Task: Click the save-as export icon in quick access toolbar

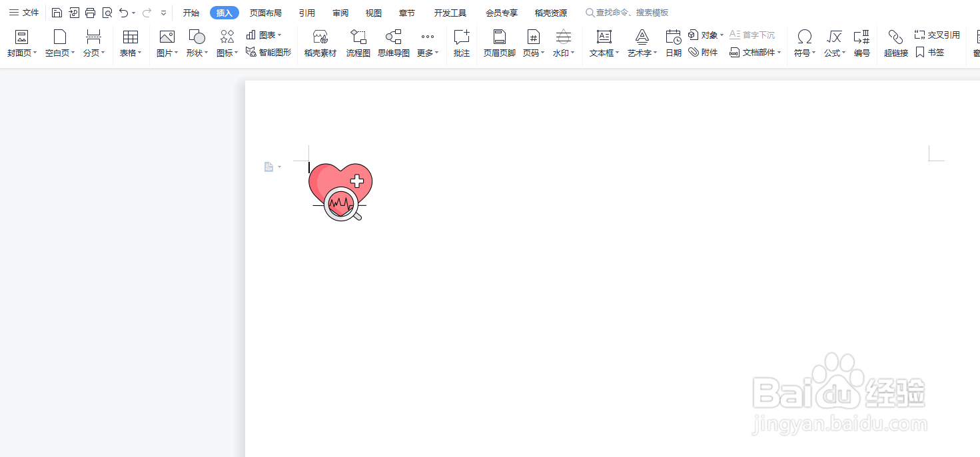Action: tap(74, 13)
